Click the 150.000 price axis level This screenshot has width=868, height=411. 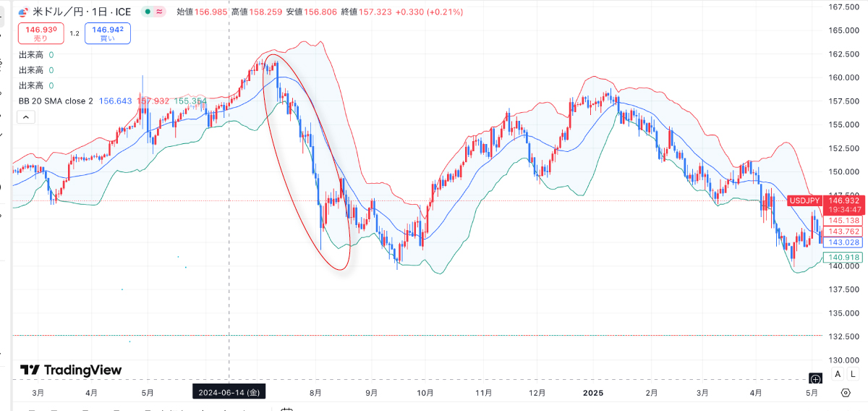(x=843, y=171)
